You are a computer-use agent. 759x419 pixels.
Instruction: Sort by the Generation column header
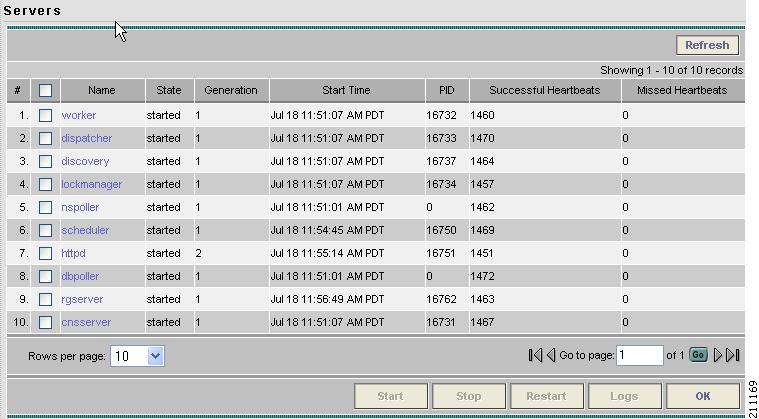click(231, 90)
